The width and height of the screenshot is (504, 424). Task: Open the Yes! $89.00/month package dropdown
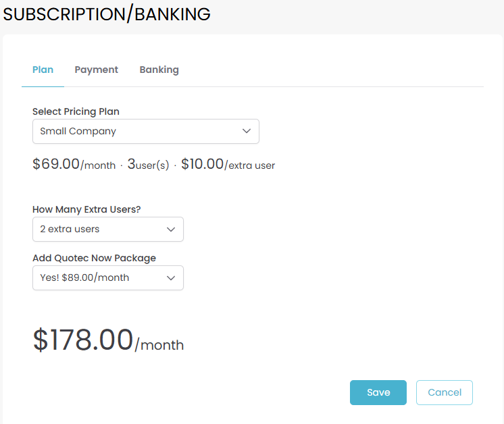pyautogui.click(x=107, y=277)
